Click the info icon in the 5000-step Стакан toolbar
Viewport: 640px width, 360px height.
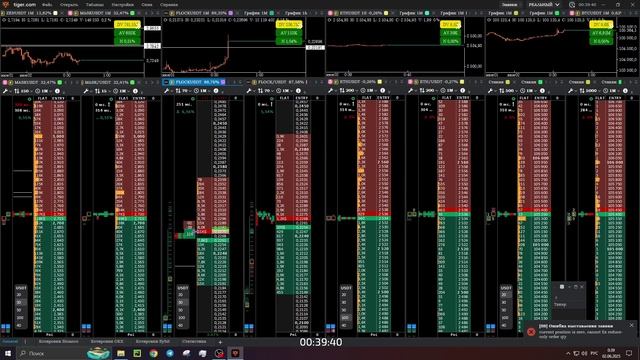point(625,91)
